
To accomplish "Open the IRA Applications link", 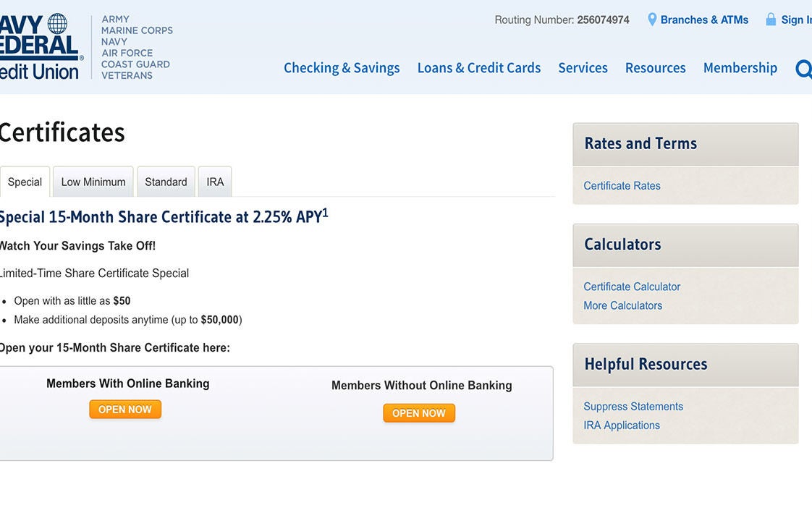I will click(x=622, y=425).
